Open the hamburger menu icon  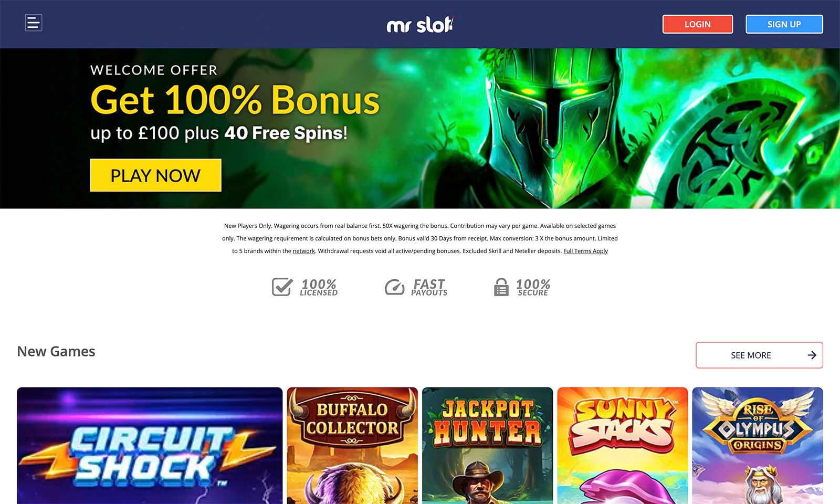pos(34,23)
